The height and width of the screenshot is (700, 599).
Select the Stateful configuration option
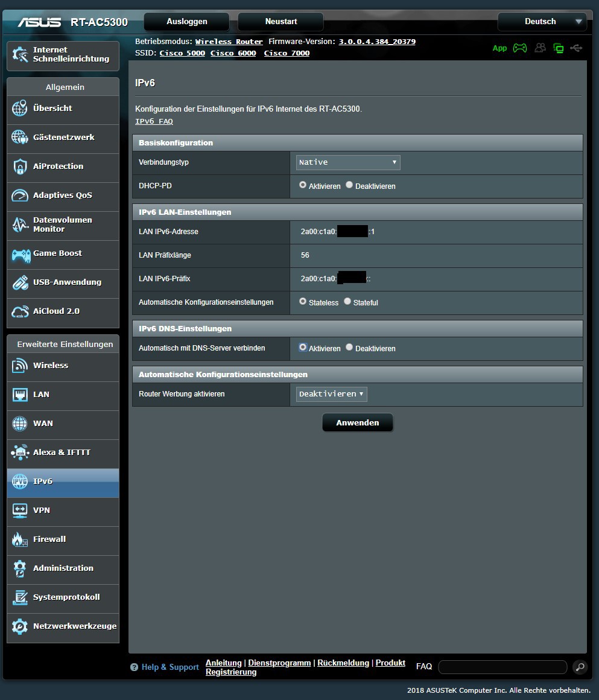(347, 301)
